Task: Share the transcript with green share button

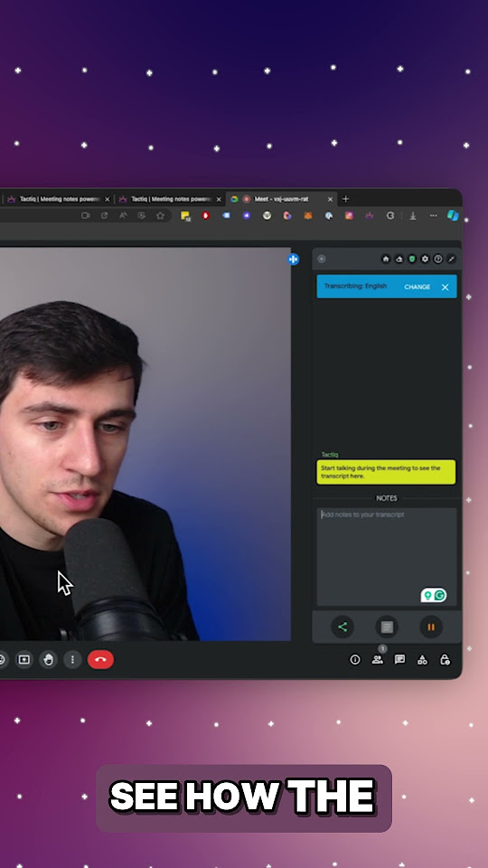Action: point(343,627)
